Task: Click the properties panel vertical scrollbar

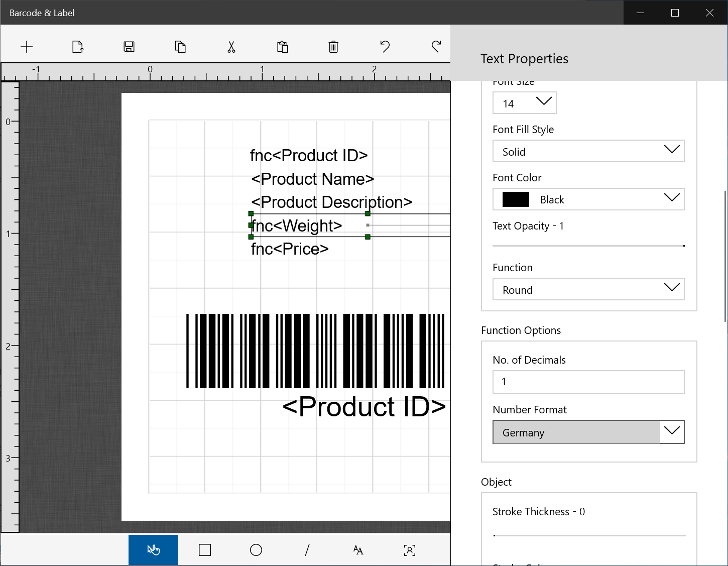Action: point(725,256)
